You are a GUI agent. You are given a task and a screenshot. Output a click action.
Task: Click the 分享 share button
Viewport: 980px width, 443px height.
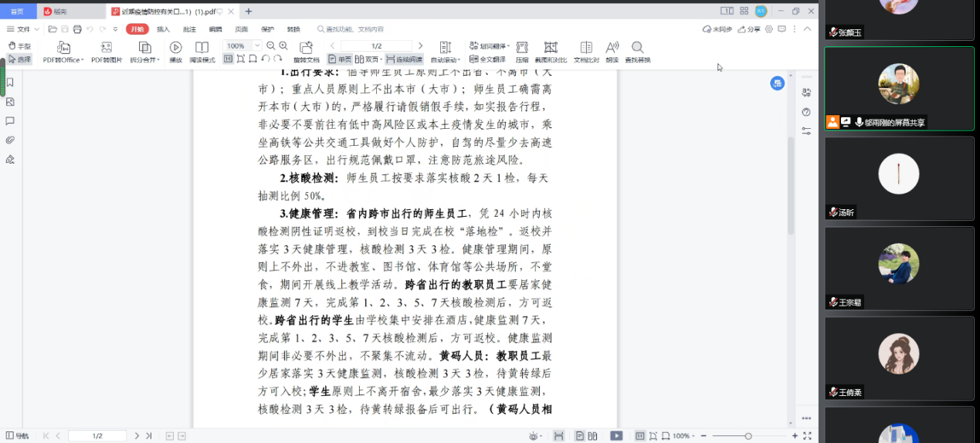(x=749, y=29)
